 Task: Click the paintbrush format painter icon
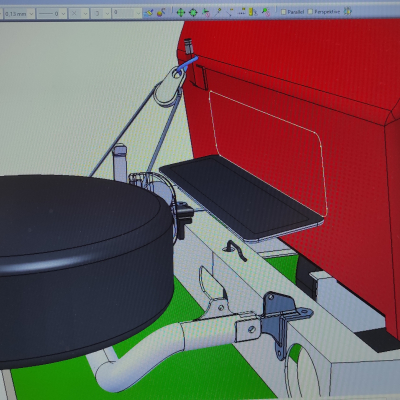(x=148, y=13)
